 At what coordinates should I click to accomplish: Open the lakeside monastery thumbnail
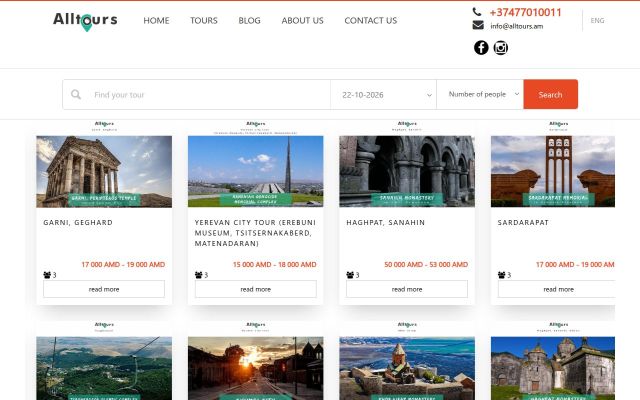click(x=407, y=368)
